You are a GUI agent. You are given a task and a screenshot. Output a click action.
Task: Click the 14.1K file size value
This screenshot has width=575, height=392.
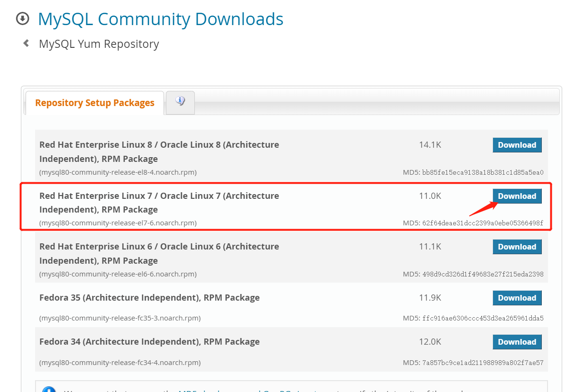point(430,145)
